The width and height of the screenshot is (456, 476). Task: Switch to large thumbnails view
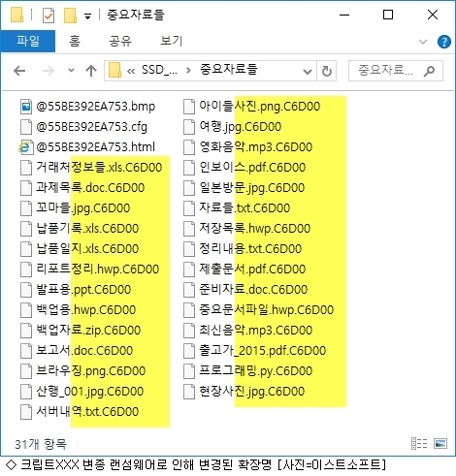tap(440, 443)
